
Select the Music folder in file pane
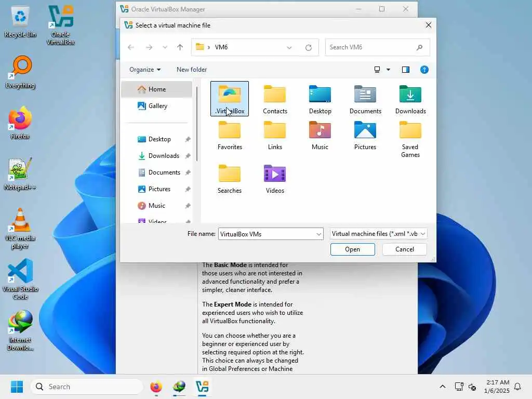point(320,136)
